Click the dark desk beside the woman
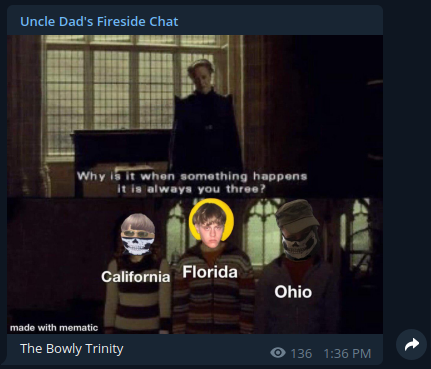Screen dimensions: 431x369 pyautogui.click(x=122, y=150)
